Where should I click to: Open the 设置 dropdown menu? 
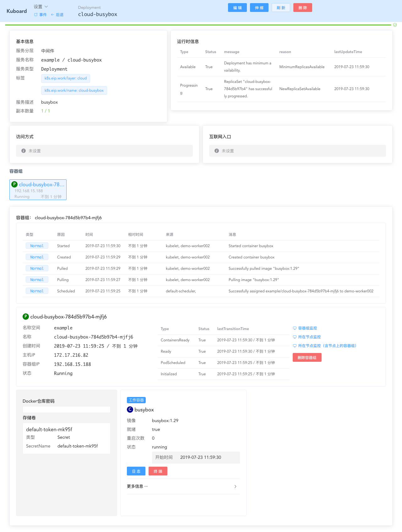41,7
